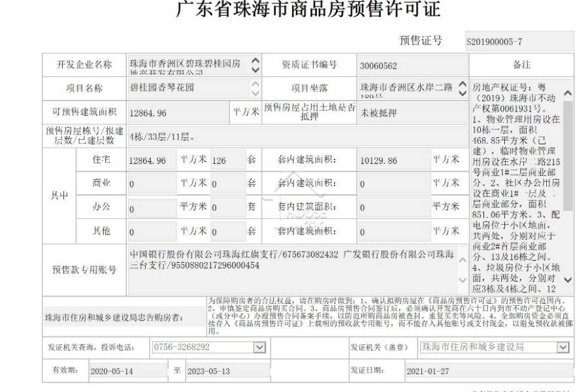Image resolution: width=588 pixels, height=392 pixels.
Task: Click issuing authority combo box 珠海市住房和城乡建设局
Action: (495, 348)
